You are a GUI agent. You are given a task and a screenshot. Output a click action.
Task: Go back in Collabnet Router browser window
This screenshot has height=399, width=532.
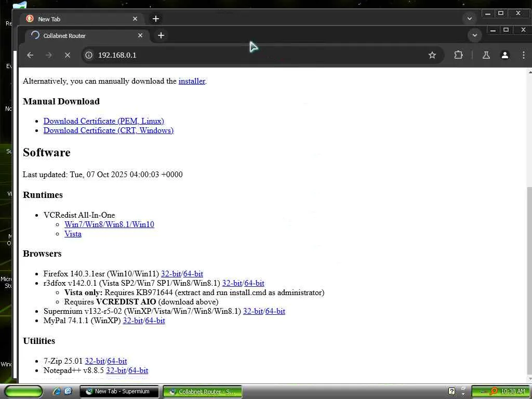(x=30, y=55)
